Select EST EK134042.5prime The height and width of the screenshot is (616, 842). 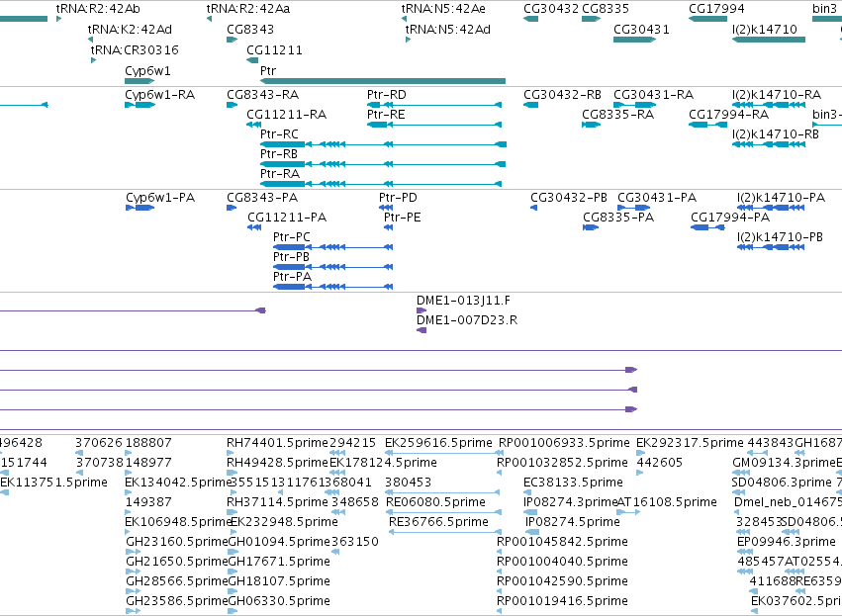pyautogui.click(x=178, y=483)
